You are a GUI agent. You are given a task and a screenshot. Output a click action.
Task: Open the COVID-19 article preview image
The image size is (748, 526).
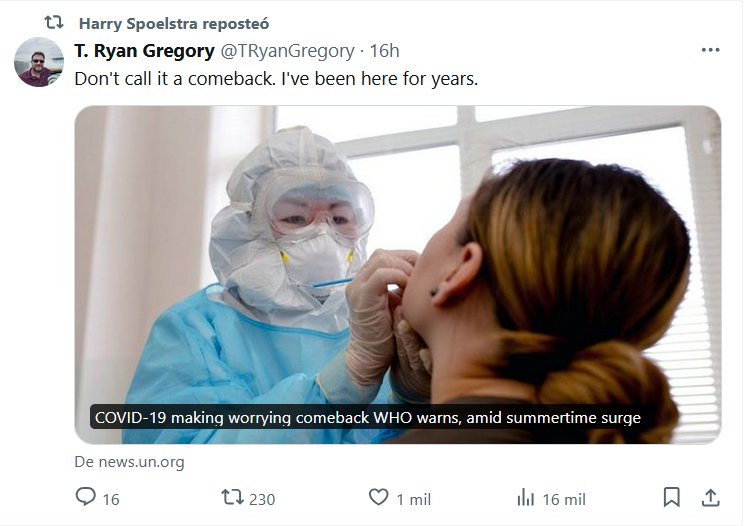[x=397, y=260]
